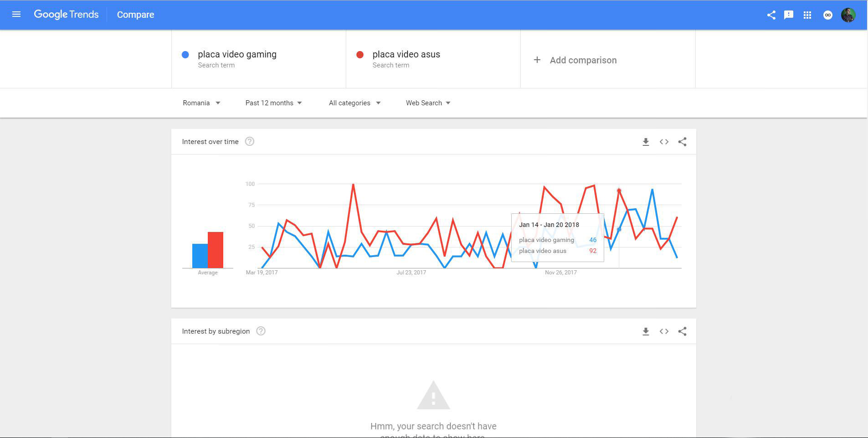The height and width of the screenshot is (438, 868).
Task: Go to Google Trends home logo
Action: pyautogui.click(x=67, y=15)
